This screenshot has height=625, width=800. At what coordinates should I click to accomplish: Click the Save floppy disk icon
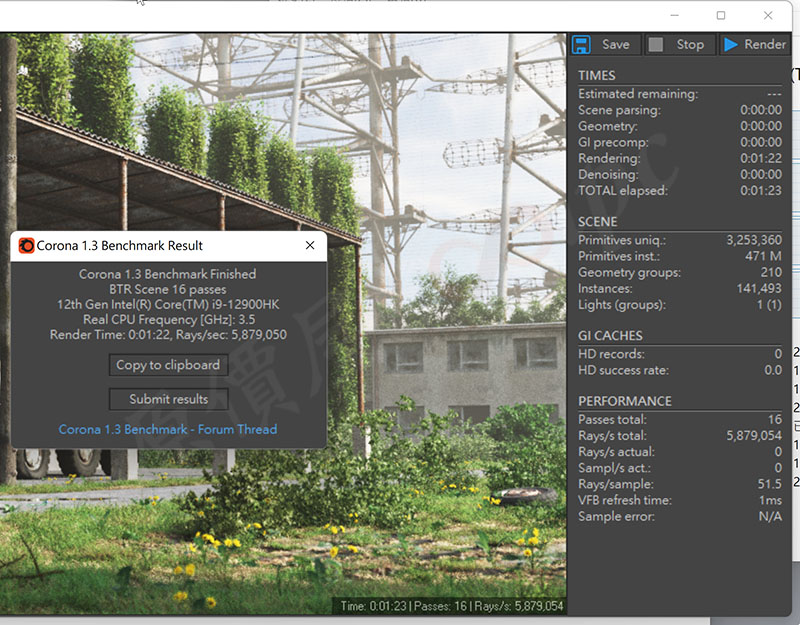581,44
